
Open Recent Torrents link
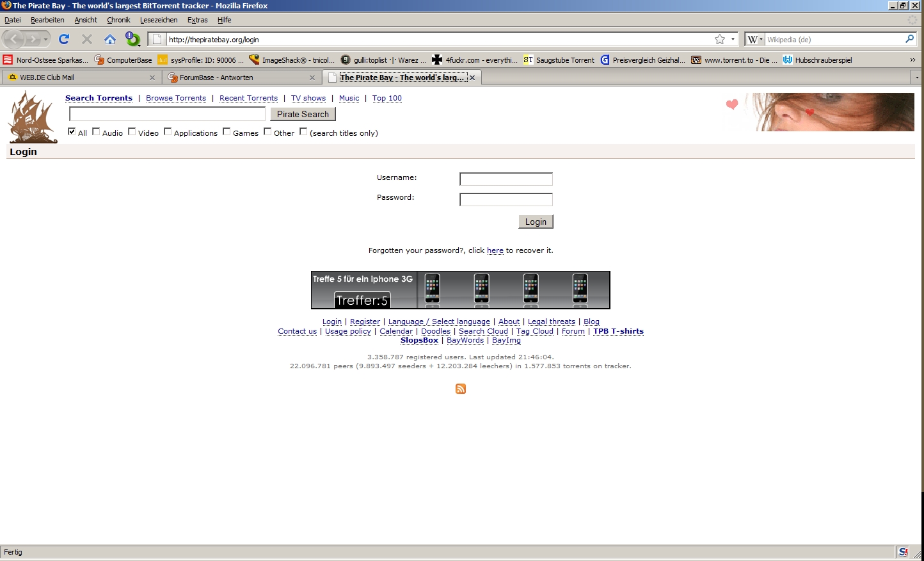click(x=248, y=98)
